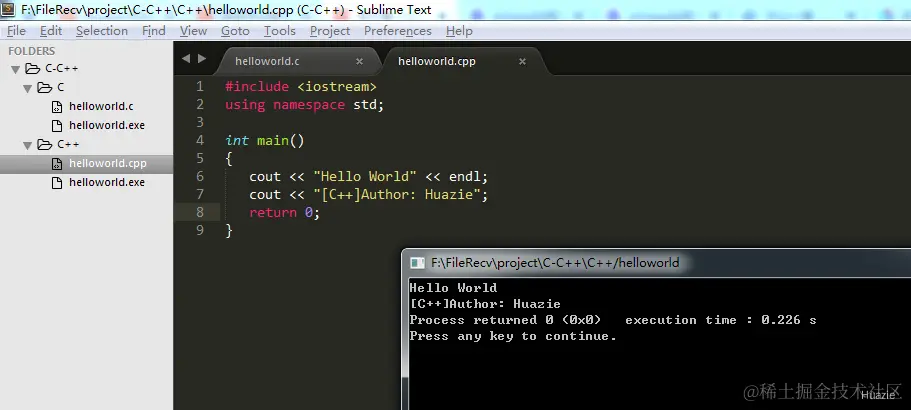This screenshot has width=911, height=410.
Task: Click the 'using namespace std;' line
Action: (x=304, y=105)
